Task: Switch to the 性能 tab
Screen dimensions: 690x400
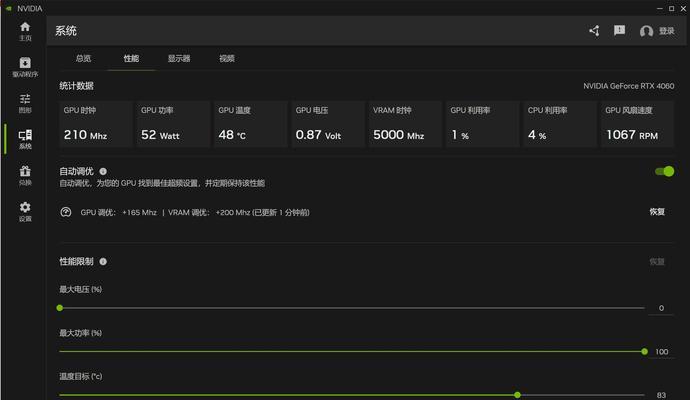Action: pyautogui.click(x=131, y=58)
